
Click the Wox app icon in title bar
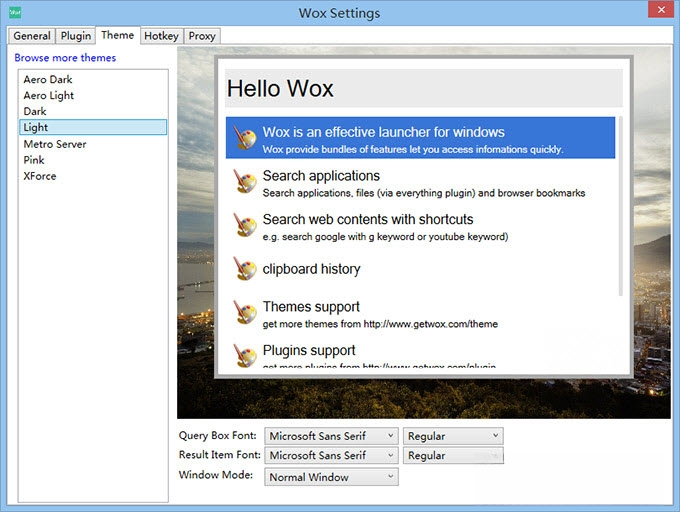click(15, 12)
